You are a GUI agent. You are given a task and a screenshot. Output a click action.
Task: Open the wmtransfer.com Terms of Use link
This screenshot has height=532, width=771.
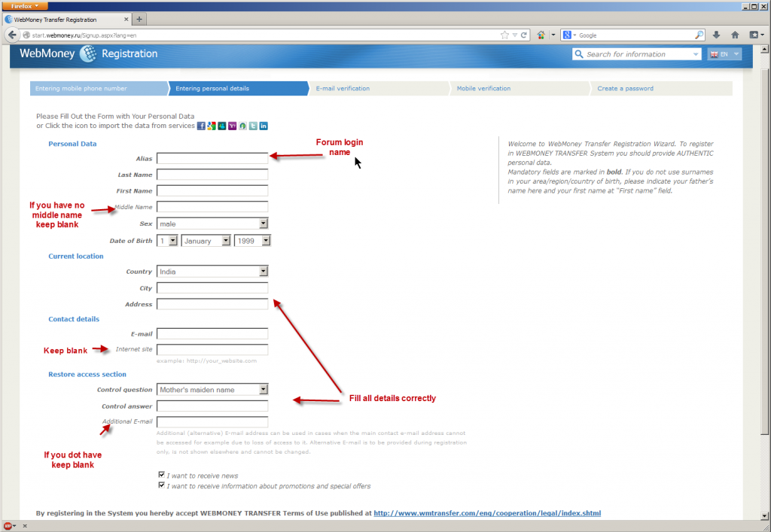click(x=487, y=513)
